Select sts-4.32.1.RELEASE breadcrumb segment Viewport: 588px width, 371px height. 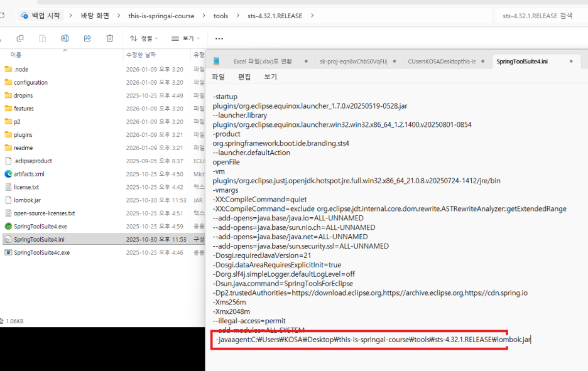[x=275, y=16]
